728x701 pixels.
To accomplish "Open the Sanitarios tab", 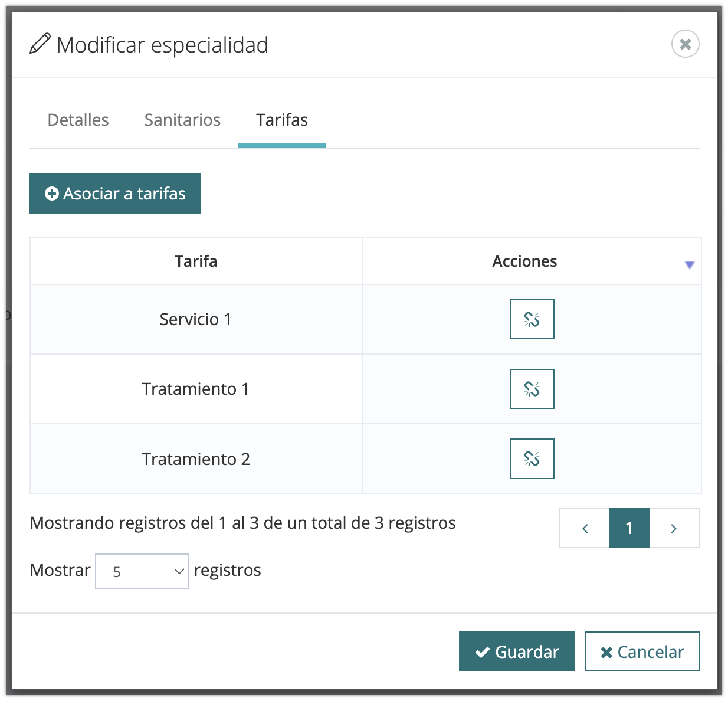I will (x=182, y=120).
